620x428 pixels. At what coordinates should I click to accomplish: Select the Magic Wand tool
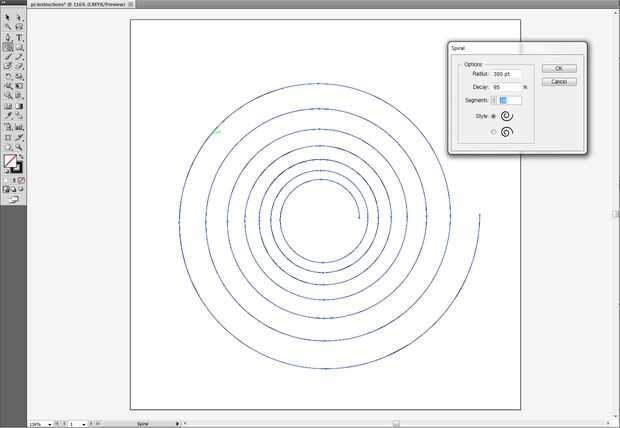coord(8,27)
